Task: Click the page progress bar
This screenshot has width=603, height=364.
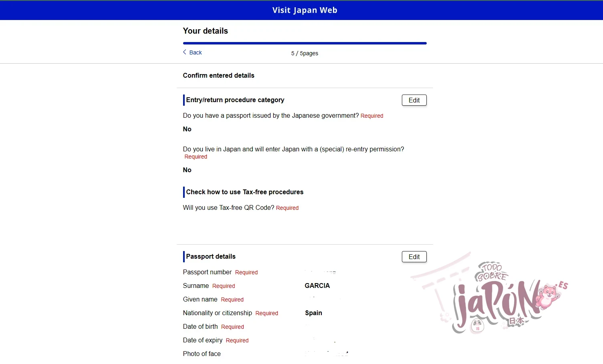Action: tap(305, 43)
